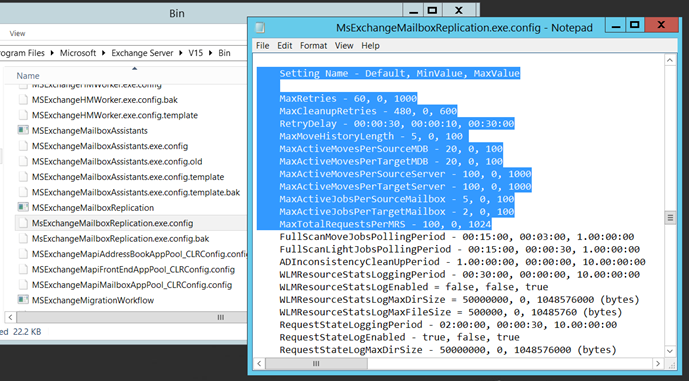Image resolution: width=689 pixels, height=381 pixels.
Task: Expand the chevron after Exchange Server breadcrumb
Action: coord(181,53)
